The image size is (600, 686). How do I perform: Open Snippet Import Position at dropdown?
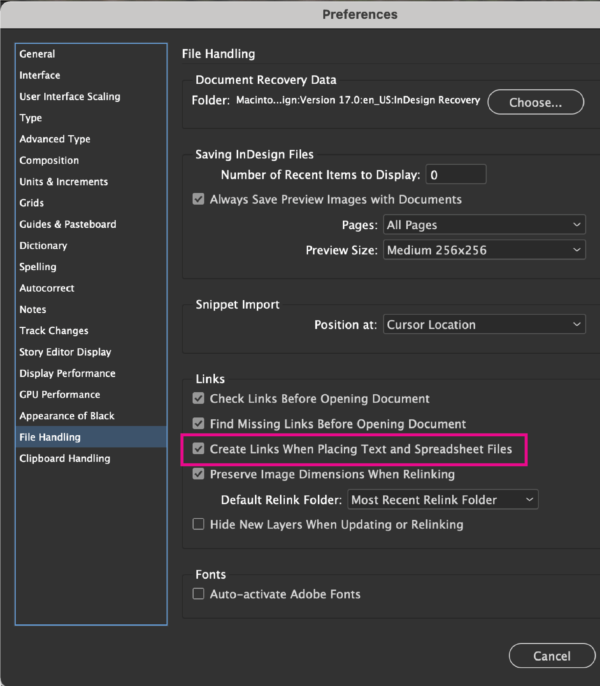point(484,325)
